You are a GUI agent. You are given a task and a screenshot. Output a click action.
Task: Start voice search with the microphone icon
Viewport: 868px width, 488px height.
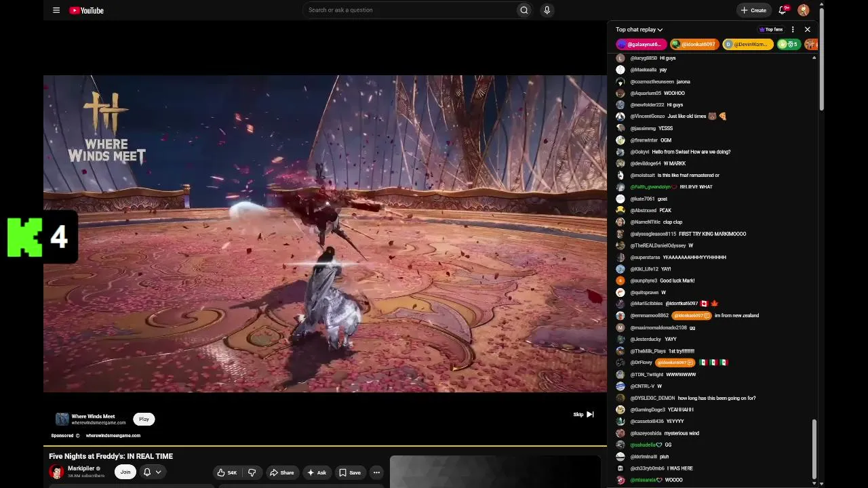pyautogui.click(x=547, y=10)
